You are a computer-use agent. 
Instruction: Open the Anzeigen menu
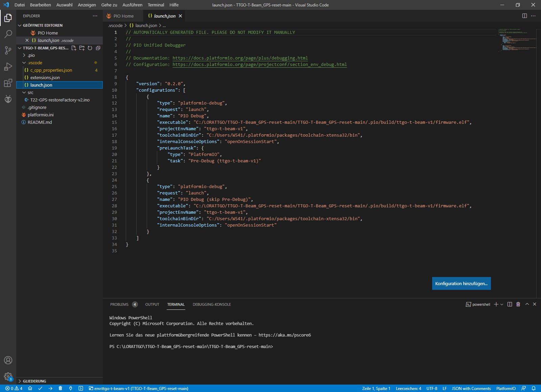pos(87,5)
